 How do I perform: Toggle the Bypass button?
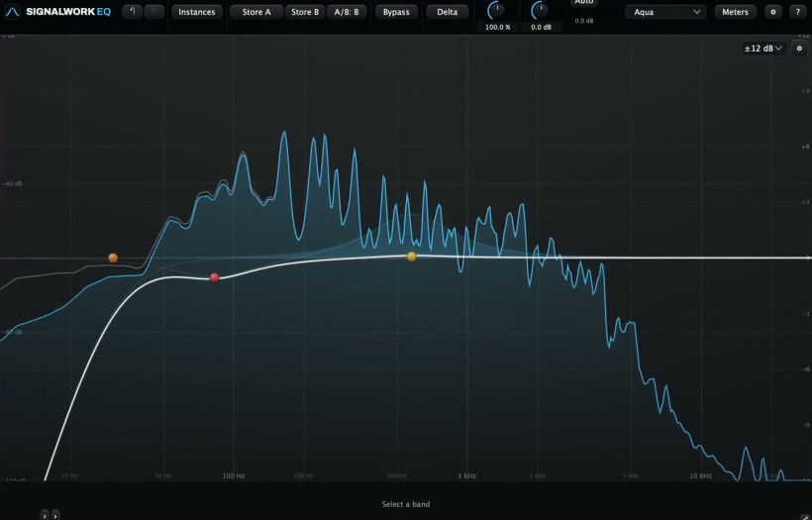tap(396, 12)
